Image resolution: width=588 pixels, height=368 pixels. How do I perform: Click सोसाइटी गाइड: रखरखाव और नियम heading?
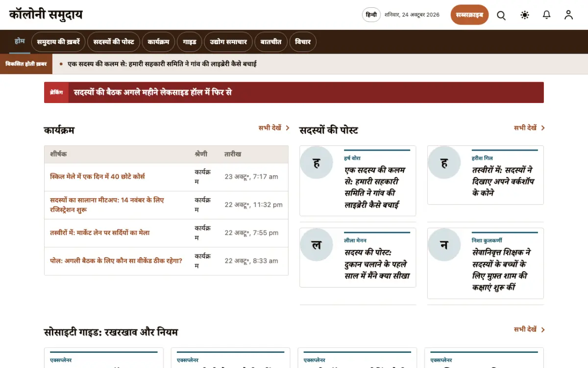point(111,332)
